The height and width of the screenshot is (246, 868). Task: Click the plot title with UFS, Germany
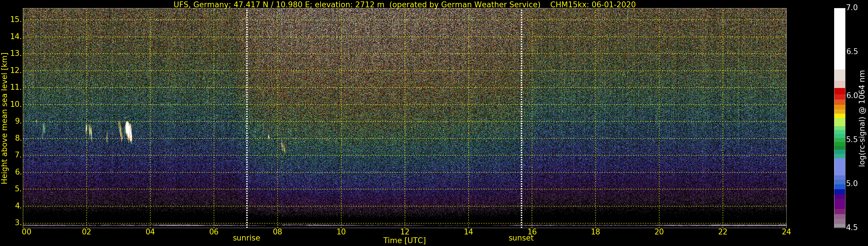[404, 4]
